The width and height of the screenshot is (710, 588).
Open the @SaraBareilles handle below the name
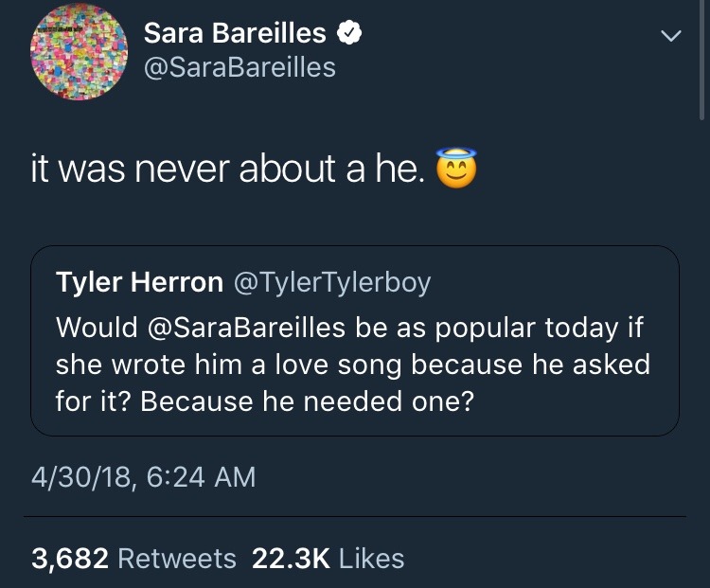[x=240, y=67]
